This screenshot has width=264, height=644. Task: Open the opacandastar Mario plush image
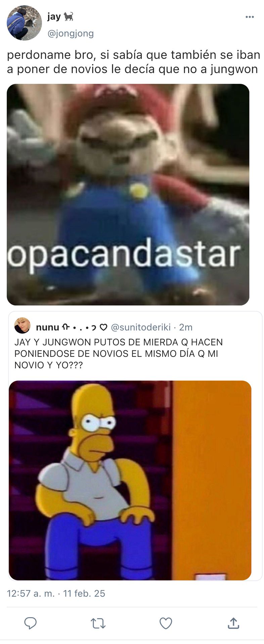point(128,195)
